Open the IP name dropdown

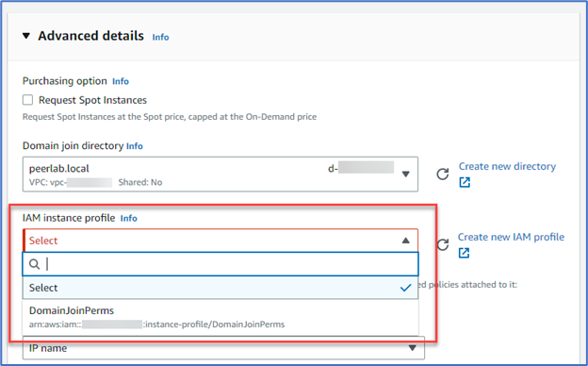point(223,348)
